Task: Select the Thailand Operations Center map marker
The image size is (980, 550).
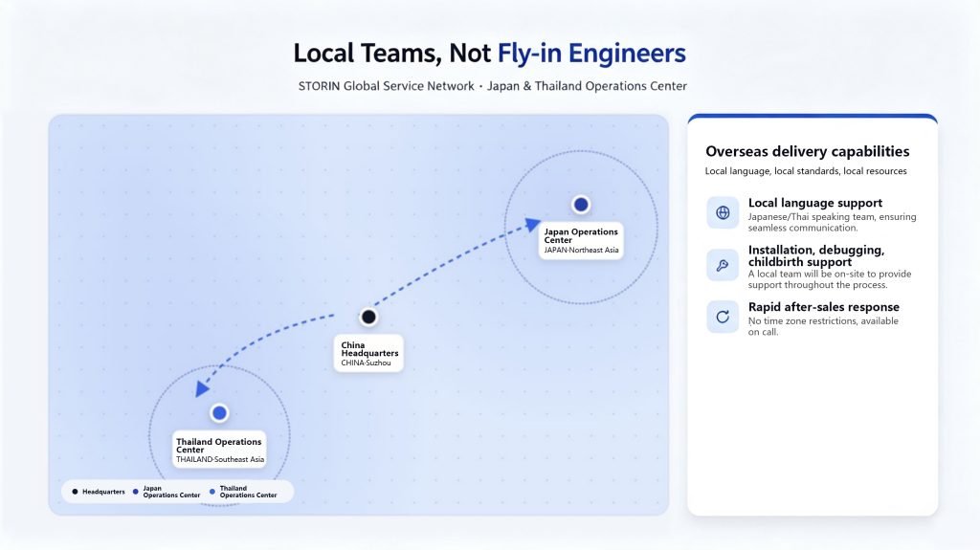Action: (x=219, y=413)
